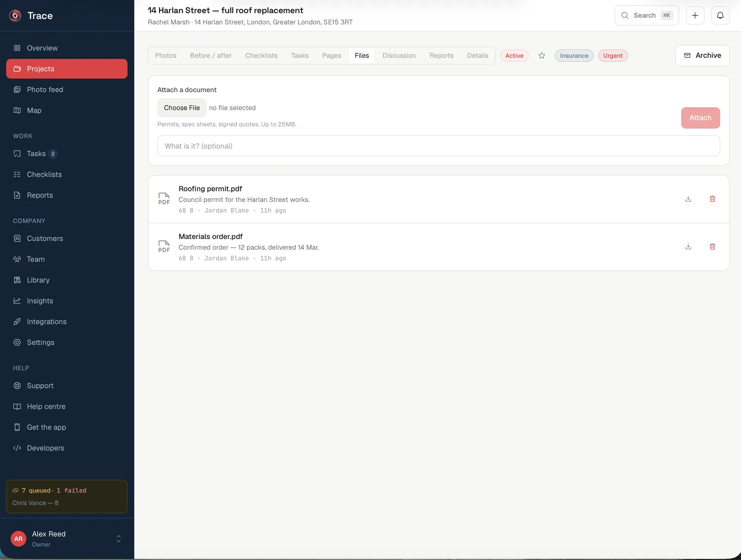Open the 7 queued 1 failed sync panel
The height and width of the screenshot is (560, 741).
click(x=67, y=497)
